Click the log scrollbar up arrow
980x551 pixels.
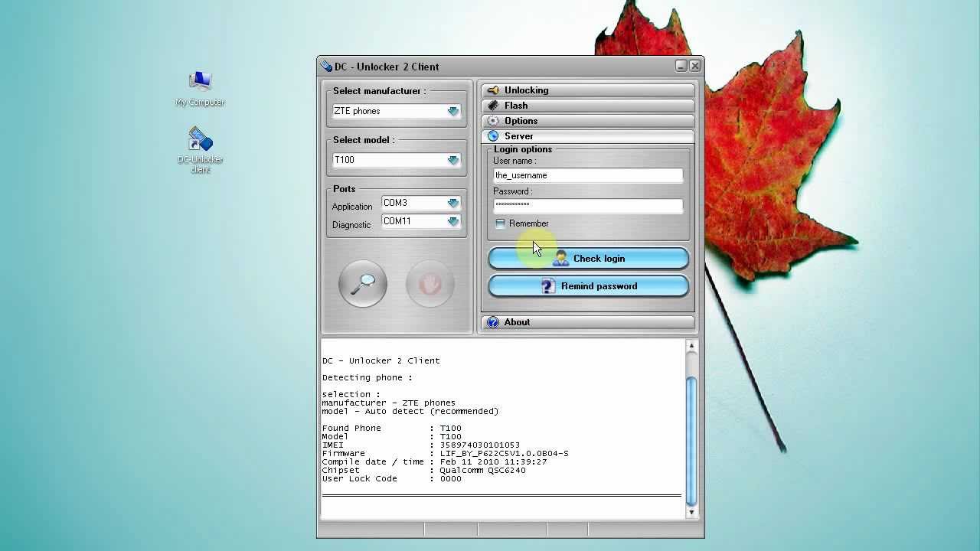[691, 346]
